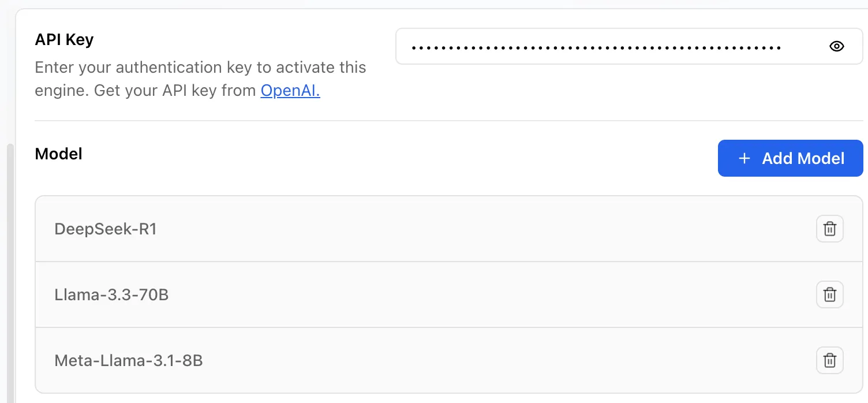Image resolution: width=868 pixels, height=403 pixels.
Task: Click the 'Get your API key from' text
Action: pyautogui.click(x=175, y=91)
